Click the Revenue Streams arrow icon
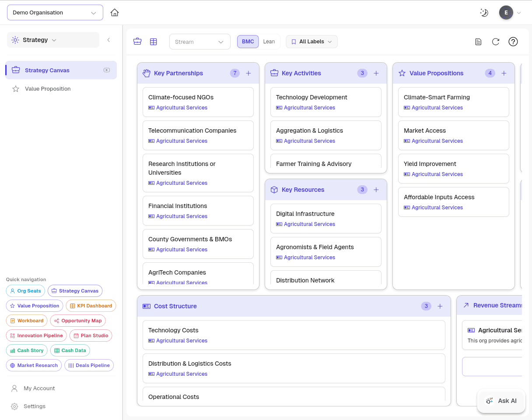The width and height of the screenshot is (532, 420). [466, 305]
